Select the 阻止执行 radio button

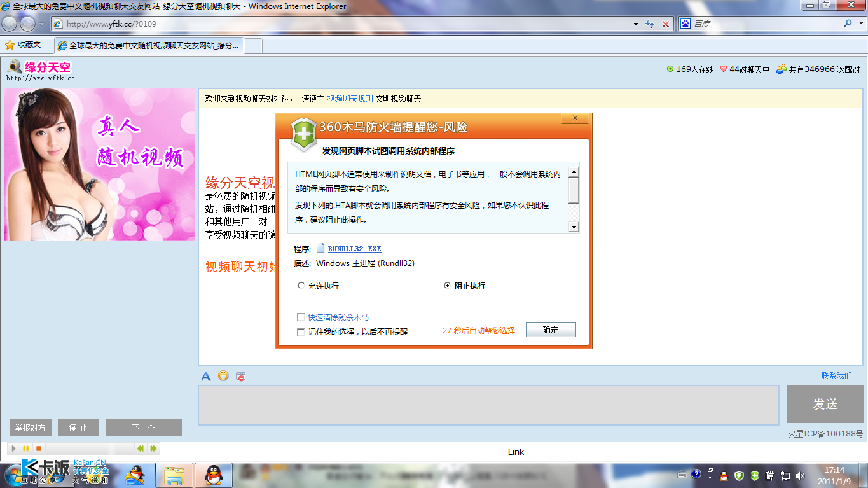click(448, 286)
